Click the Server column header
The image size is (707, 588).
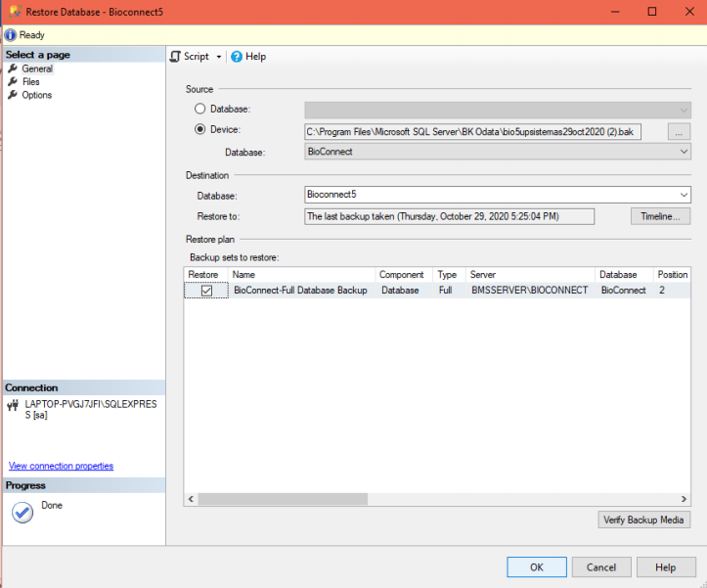coord(530,274)
